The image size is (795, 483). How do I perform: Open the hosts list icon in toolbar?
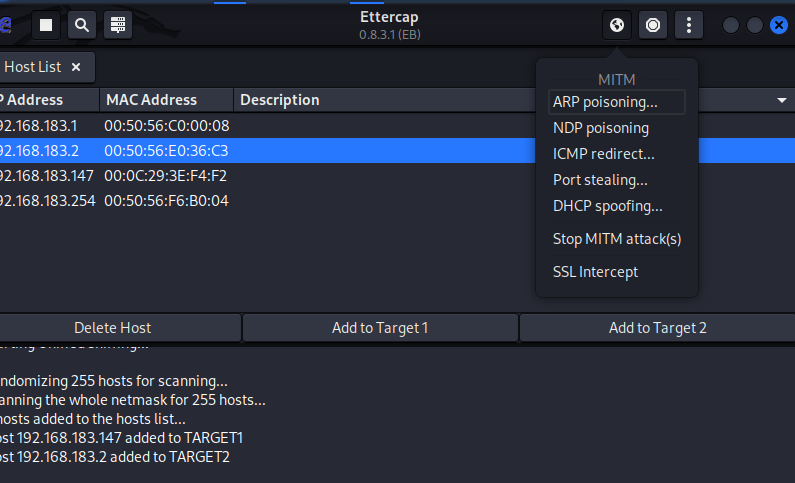tap(118, 25)
